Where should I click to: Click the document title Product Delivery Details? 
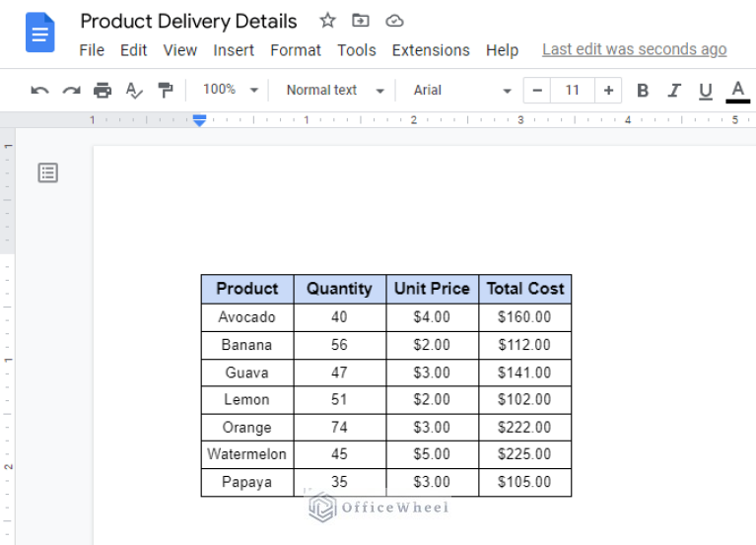tap(188, 22)
